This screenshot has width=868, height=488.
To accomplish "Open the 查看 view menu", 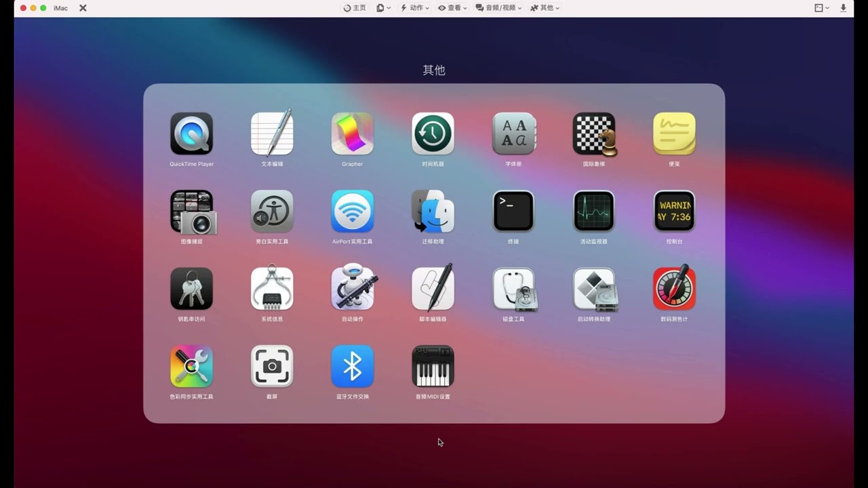I will [452, 8].
